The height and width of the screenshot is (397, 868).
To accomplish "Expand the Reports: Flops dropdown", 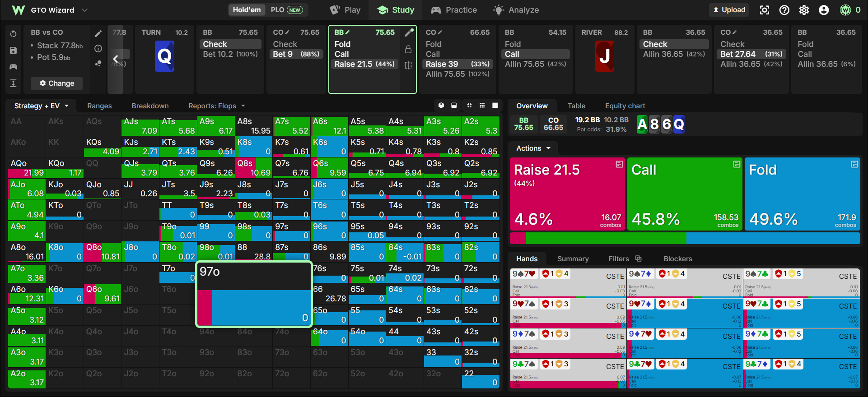I will tap(217, 106).
